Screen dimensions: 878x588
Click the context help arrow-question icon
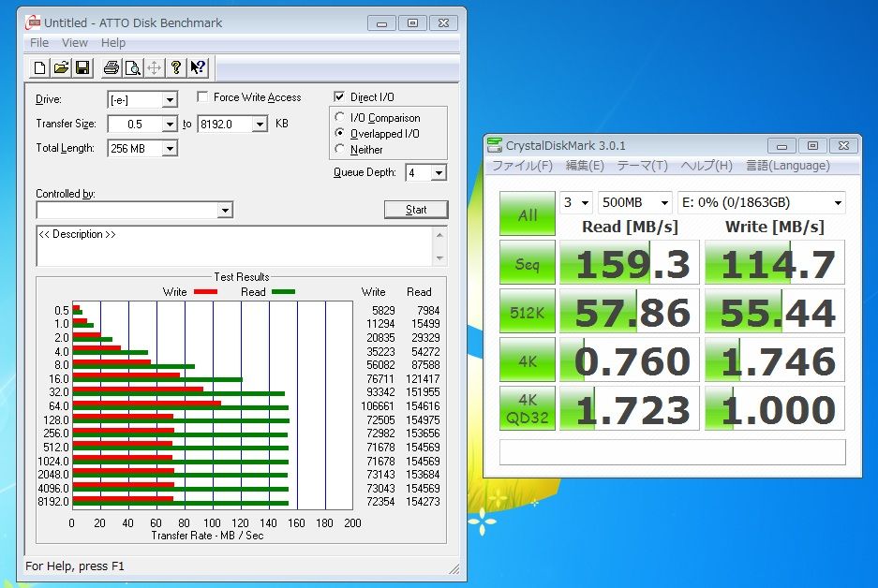[197, 68]
